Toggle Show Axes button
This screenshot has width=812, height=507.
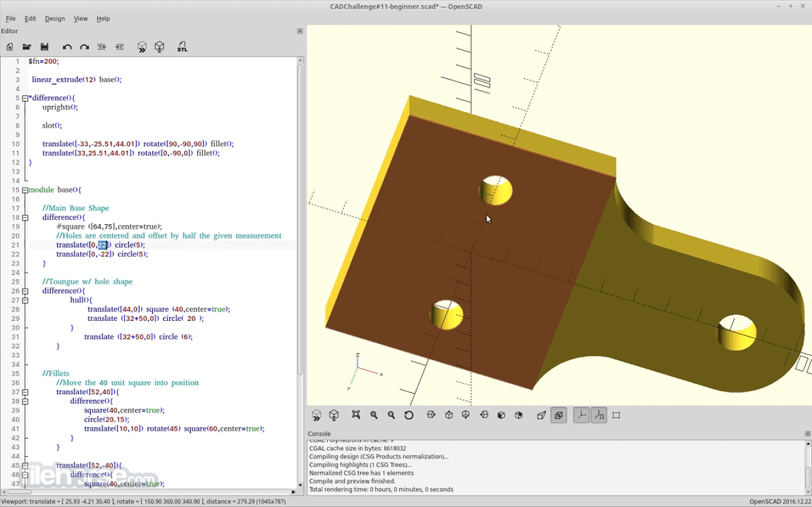click(581, 415)
